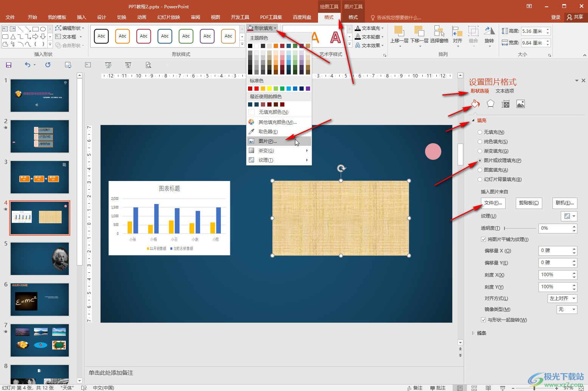
Task: Select No Fill (无填充) radio button
Action: [x=480, y=132]
